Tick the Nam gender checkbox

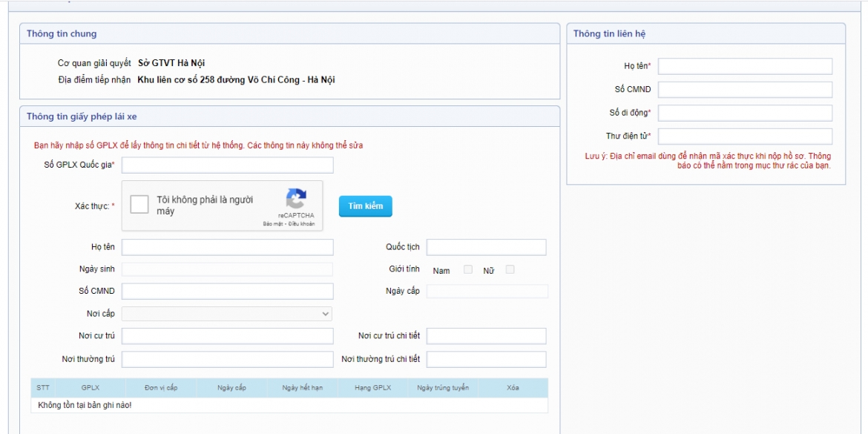pos(468,269)
